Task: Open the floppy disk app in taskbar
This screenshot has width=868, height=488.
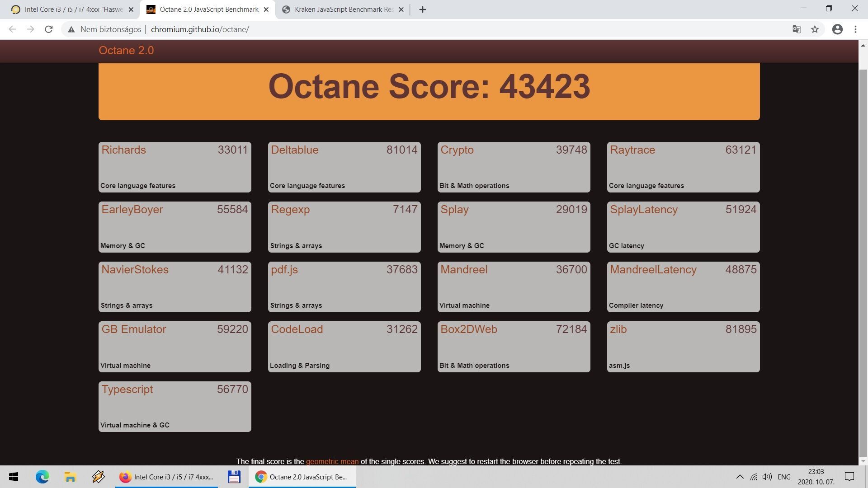Action: [234, 477]
